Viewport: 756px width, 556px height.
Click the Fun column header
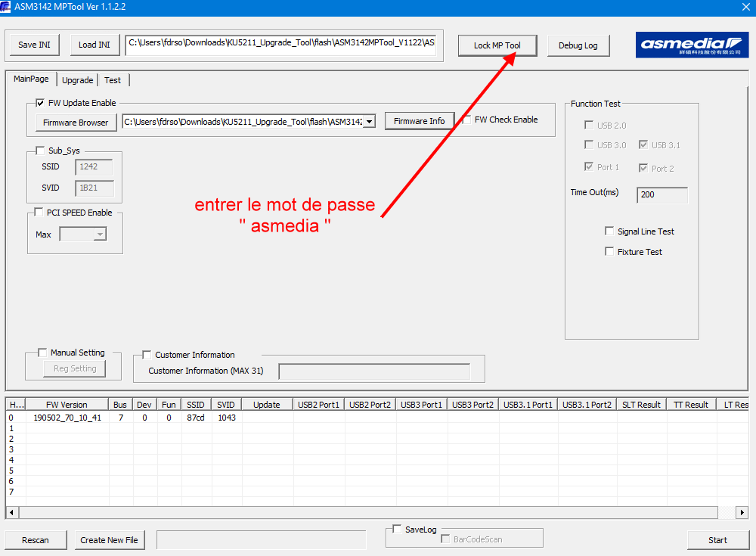pos(169,405)
